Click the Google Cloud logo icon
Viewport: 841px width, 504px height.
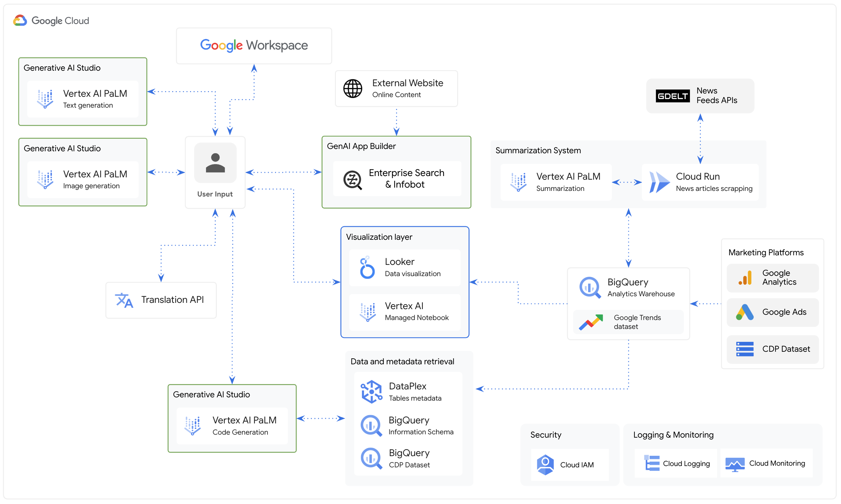pos(20,21)
